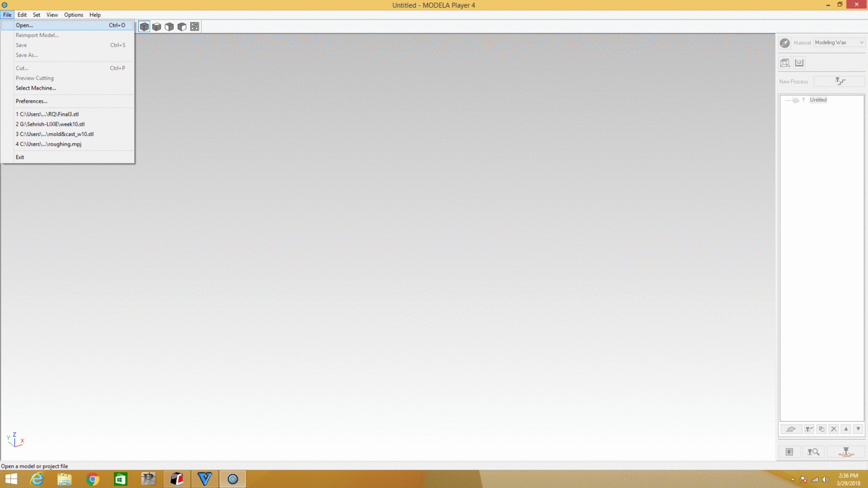Click the start cutting mill icon

click(846, 452)
